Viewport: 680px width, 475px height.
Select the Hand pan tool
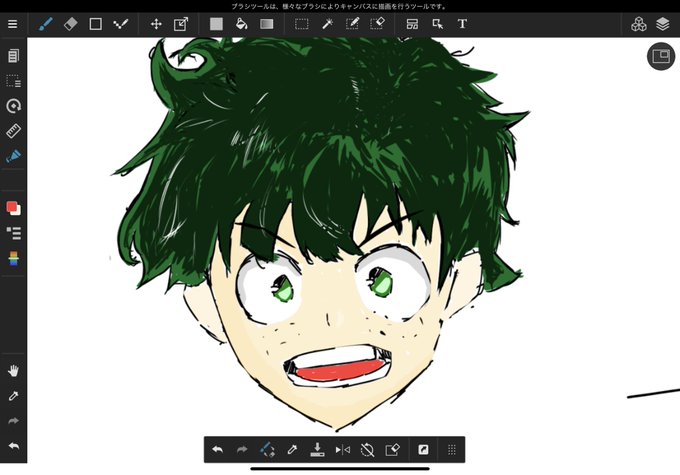tap(13, 371)
